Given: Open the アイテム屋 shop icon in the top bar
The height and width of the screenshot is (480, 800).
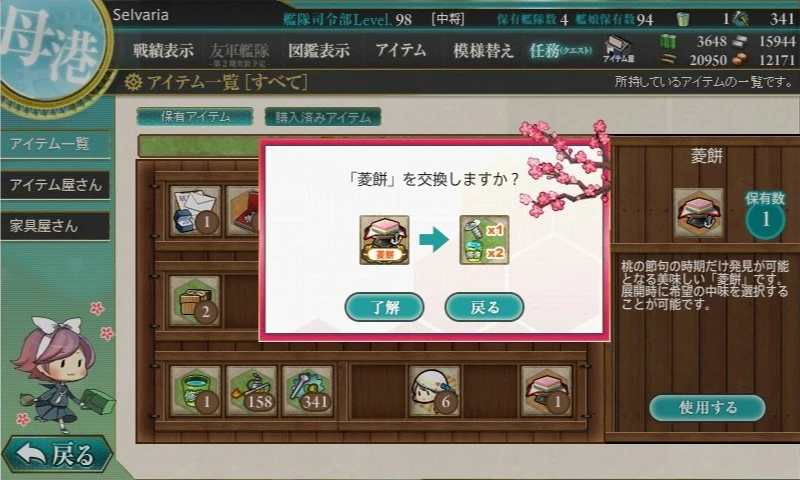Looking at the screenshot, I should coord(618,49).
